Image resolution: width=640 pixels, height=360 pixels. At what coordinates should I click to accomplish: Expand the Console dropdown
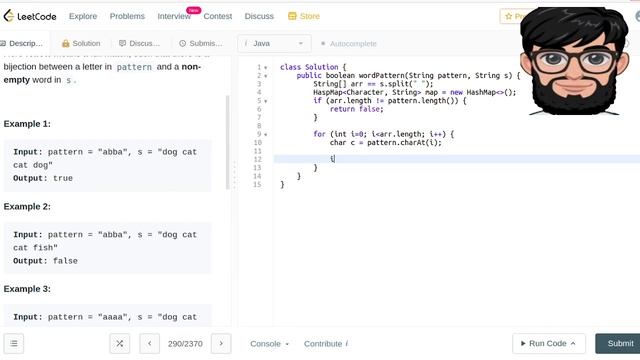269,344
